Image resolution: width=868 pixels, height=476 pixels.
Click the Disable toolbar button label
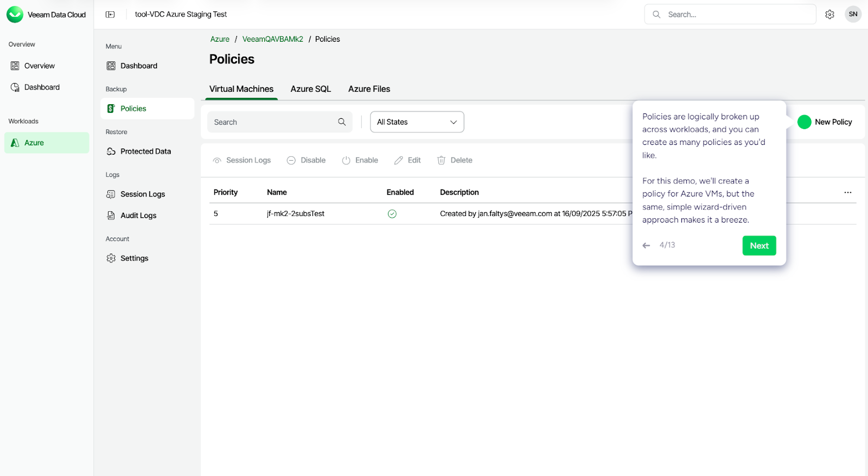[313, 161]
